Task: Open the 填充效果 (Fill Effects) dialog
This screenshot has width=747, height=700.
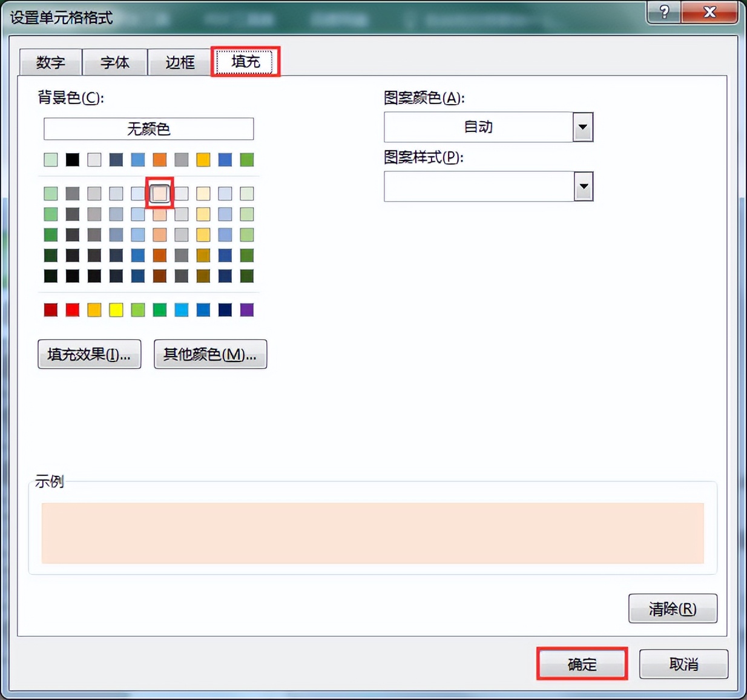Action: pyautogui.click(x=89, y=354)
